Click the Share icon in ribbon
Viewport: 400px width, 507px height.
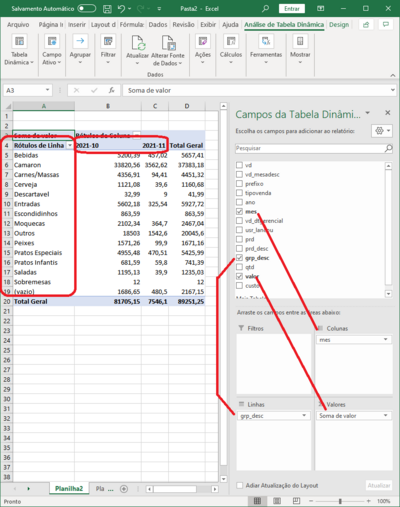(x=366, y=25)
